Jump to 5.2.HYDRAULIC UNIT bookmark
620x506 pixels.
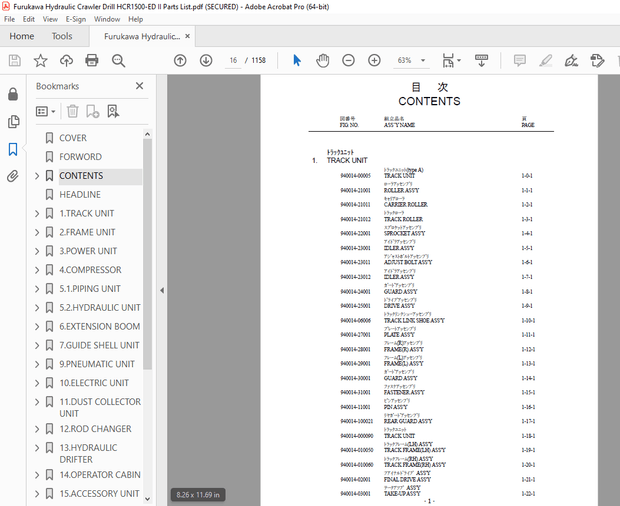100,308
